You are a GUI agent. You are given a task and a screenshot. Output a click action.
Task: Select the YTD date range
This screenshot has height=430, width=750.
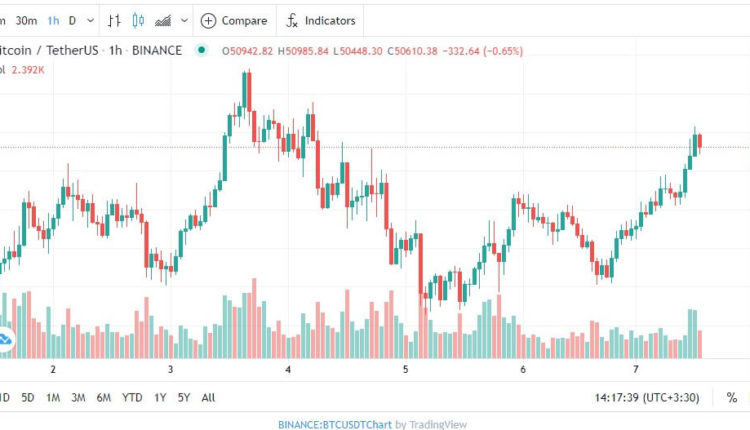coord(132,397)
